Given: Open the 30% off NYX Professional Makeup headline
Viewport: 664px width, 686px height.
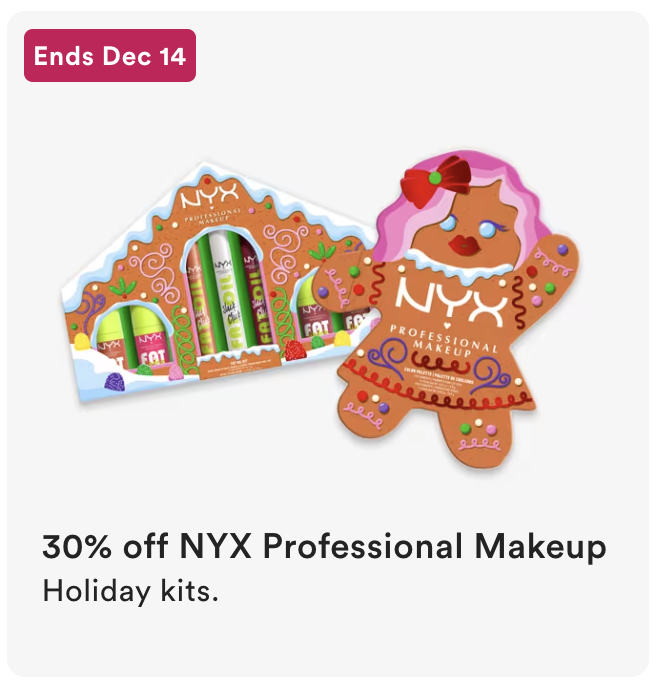Looking at the screenshot, I should pos(324,547).
